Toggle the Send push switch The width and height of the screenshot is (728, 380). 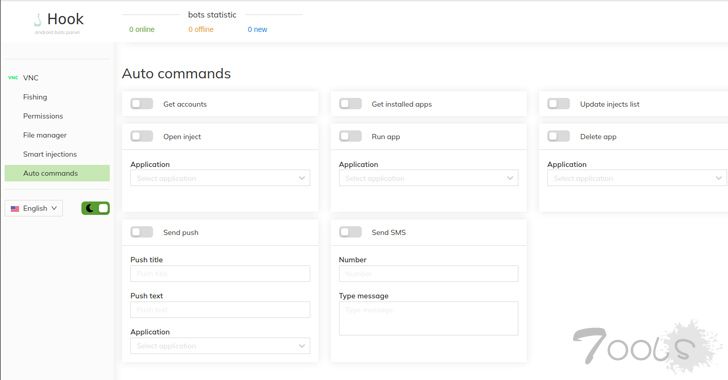[142, 232]
